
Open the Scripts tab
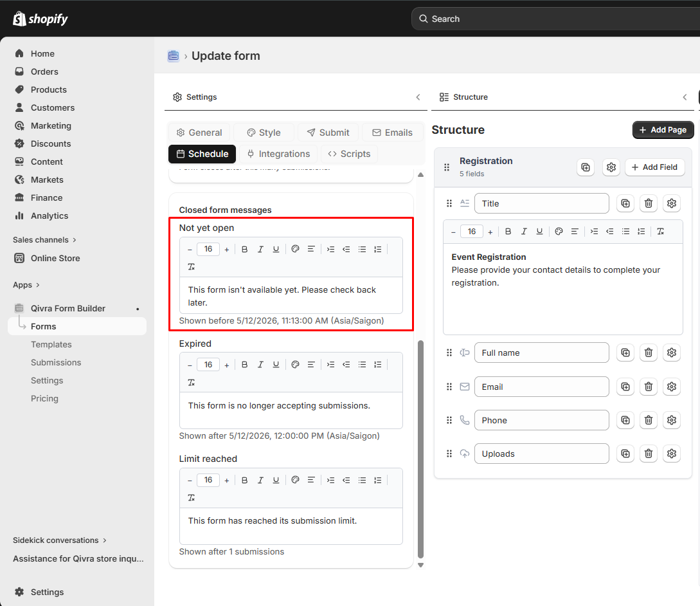pyautogui.click(x=349, y=154)
